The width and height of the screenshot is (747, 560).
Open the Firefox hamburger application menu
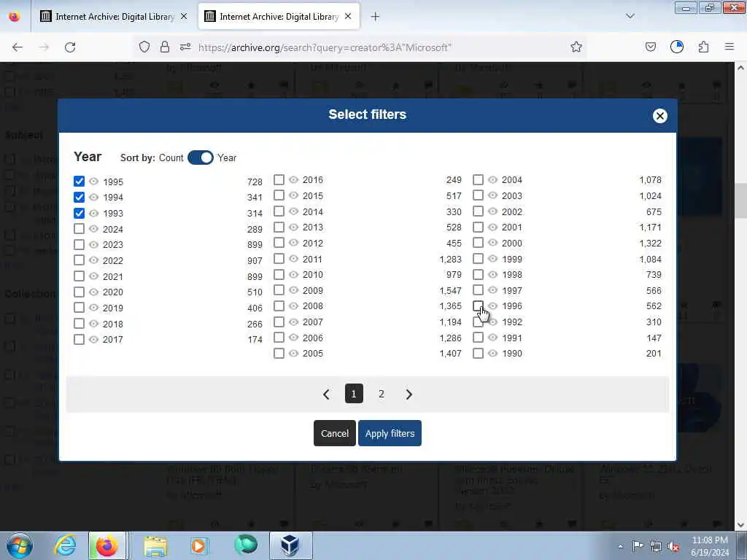729,47
